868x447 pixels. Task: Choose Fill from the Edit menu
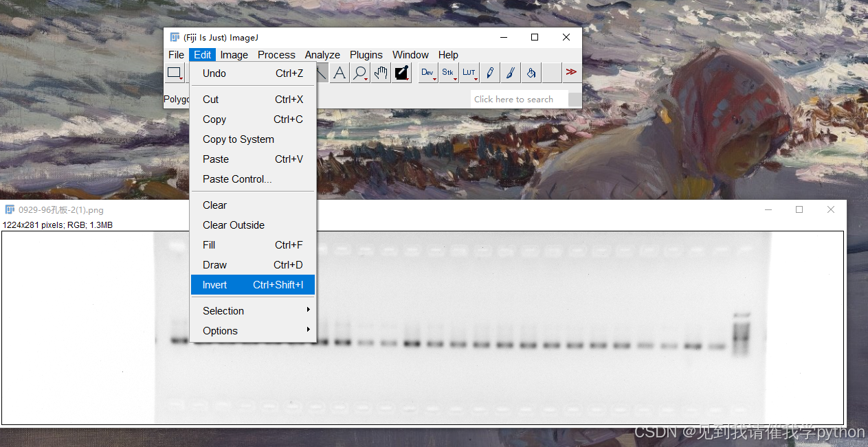tap(253, 245)
